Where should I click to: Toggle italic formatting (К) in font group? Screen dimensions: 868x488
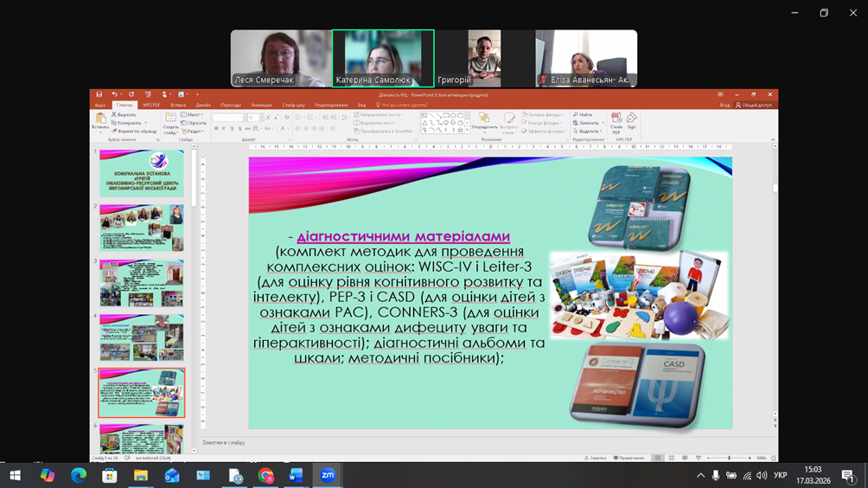coord(224,129)
